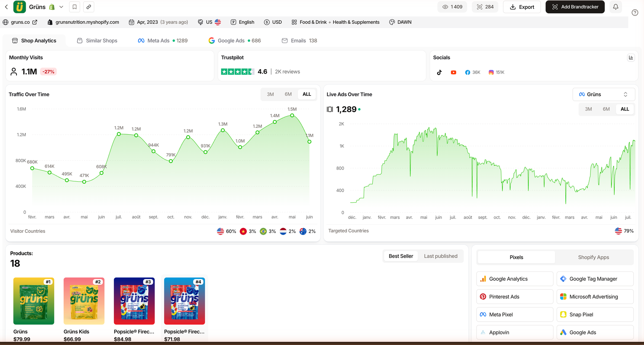Click Snap Pixel entry
This screenshot has height=345, width=644.
click(595, 314)
